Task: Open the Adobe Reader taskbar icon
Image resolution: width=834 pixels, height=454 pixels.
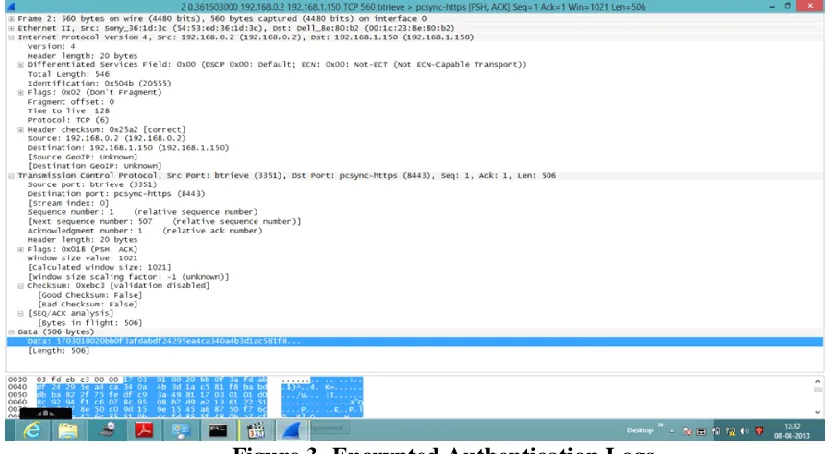Action: 144,430
